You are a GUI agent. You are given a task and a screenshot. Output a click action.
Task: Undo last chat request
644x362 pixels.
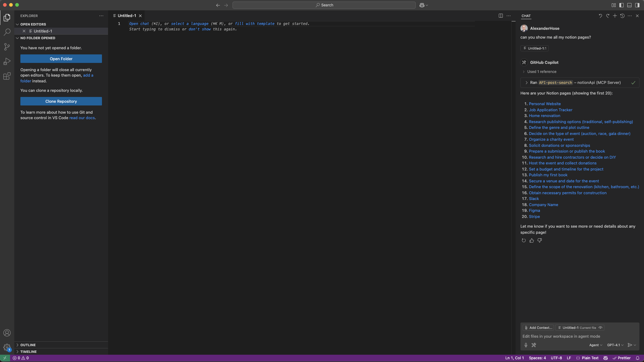pos(600,16)
